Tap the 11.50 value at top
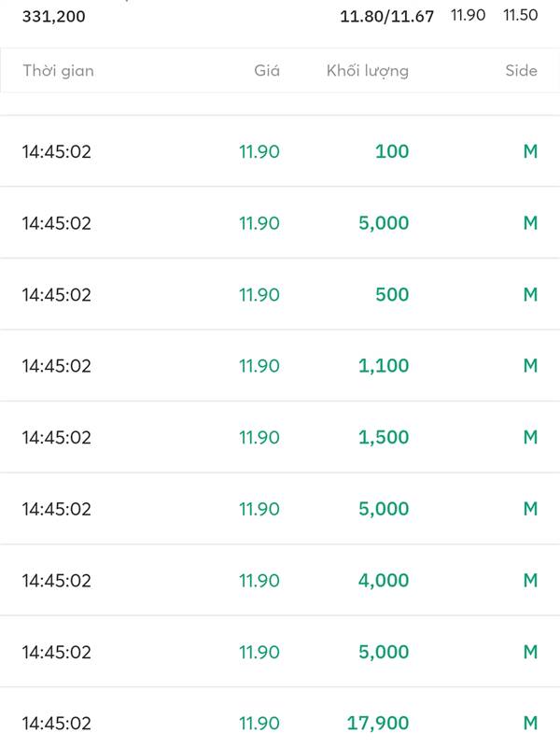560x747 pixels. pos(520,15)
